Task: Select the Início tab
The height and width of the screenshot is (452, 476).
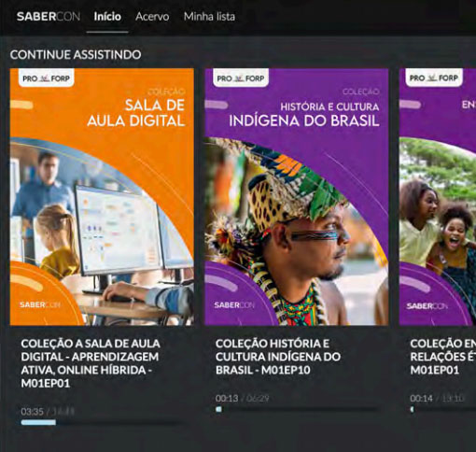Action: point(107,17)
